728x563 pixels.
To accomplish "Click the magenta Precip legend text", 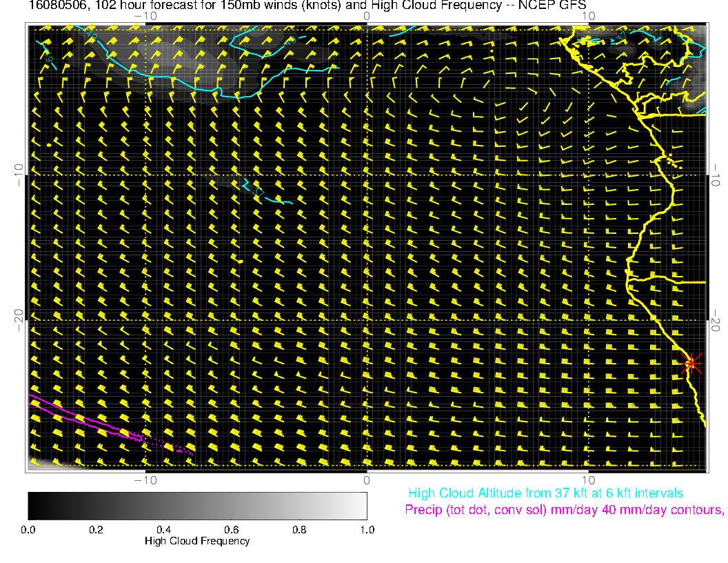I will click(x=564, y=511).
